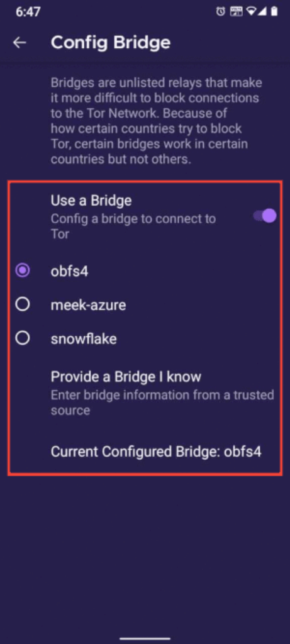
Task: Click the Use a Bridge title text
Action: 91,201
